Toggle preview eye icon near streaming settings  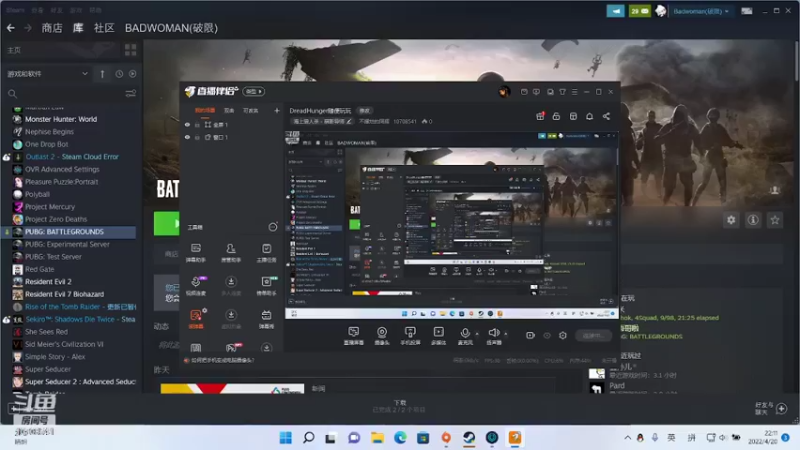pyautogui.click(x=547, y=336)
